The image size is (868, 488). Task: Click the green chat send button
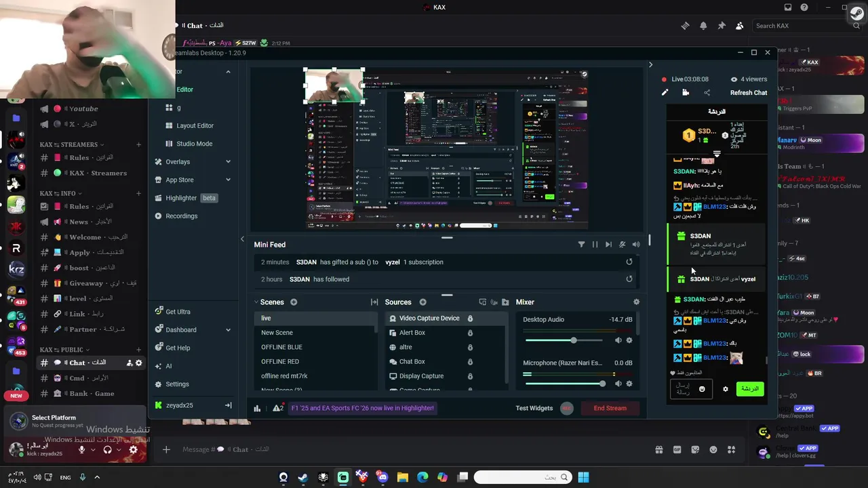click(750, 389)
